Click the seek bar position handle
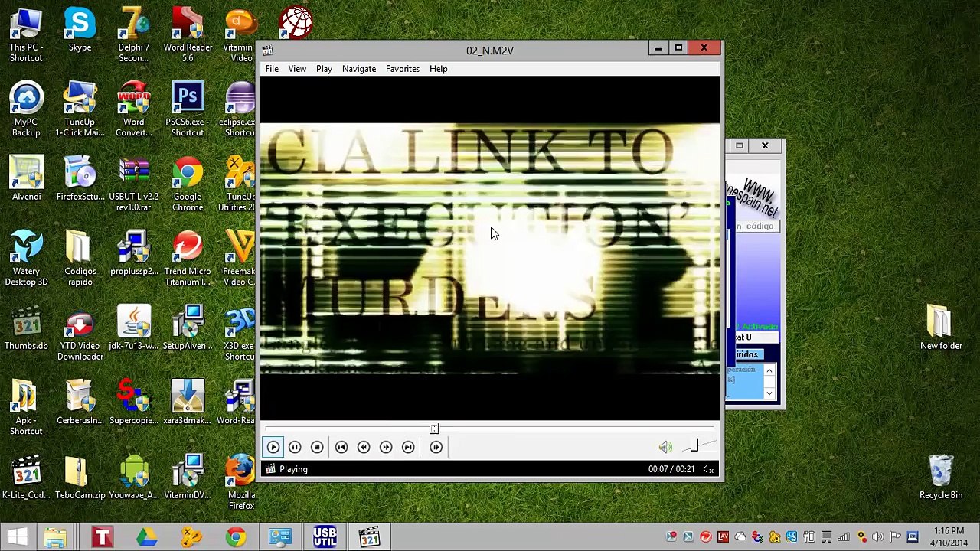Image resolution: width=980 pixels, height=551 pixels. click(434, 429)
